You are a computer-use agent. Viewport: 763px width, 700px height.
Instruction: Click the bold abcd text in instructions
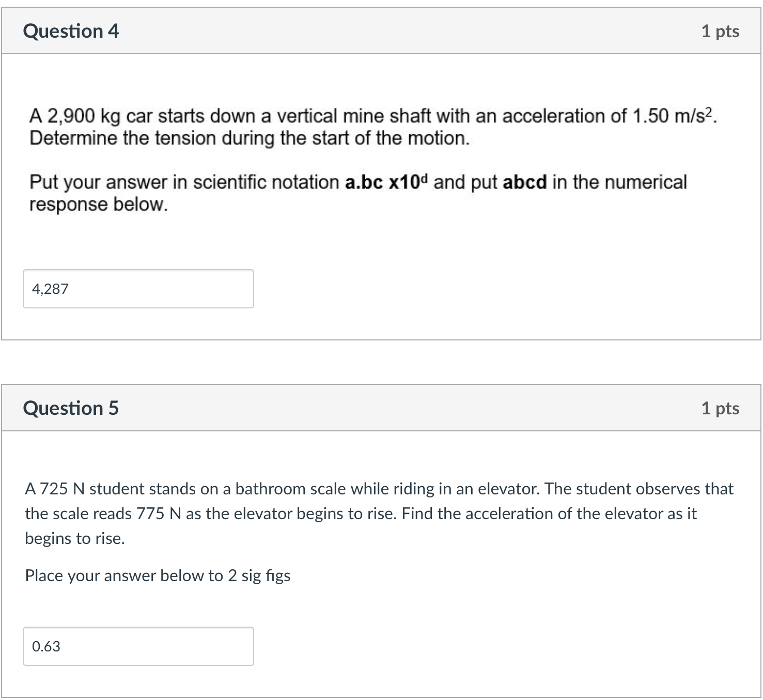coord(526,182)
